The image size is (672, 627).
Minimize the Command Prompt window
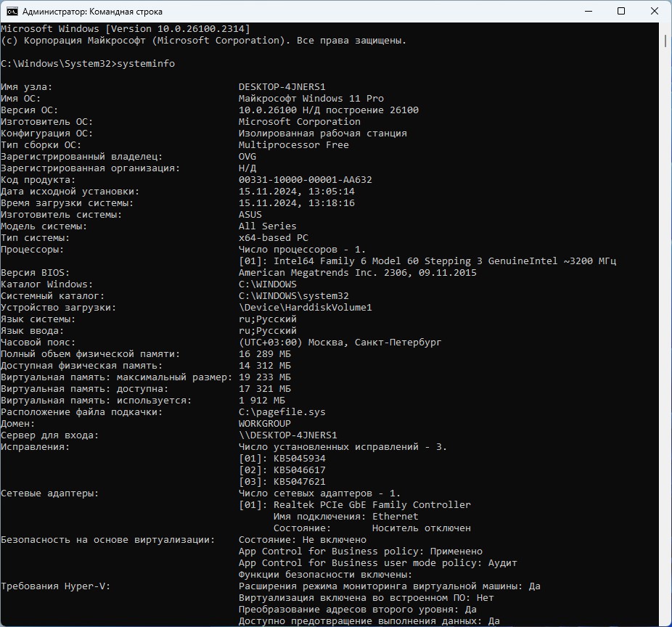point(589,11)
